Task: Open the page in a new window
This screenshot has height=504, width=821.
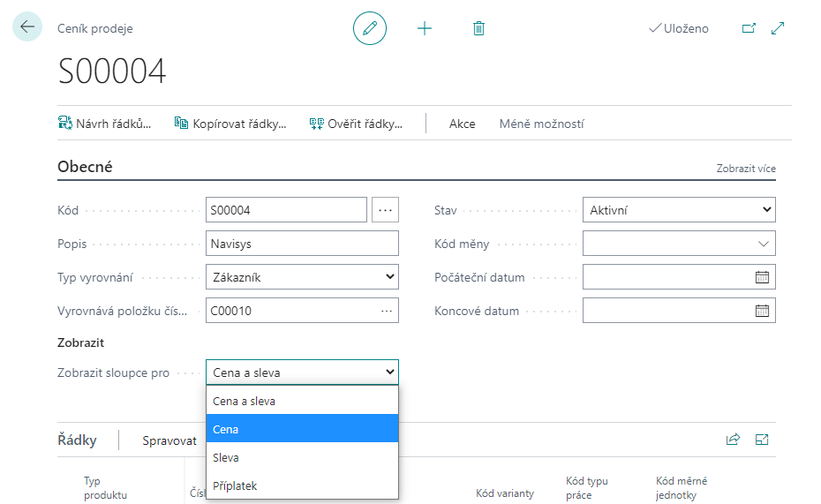Action: (749, 28)
